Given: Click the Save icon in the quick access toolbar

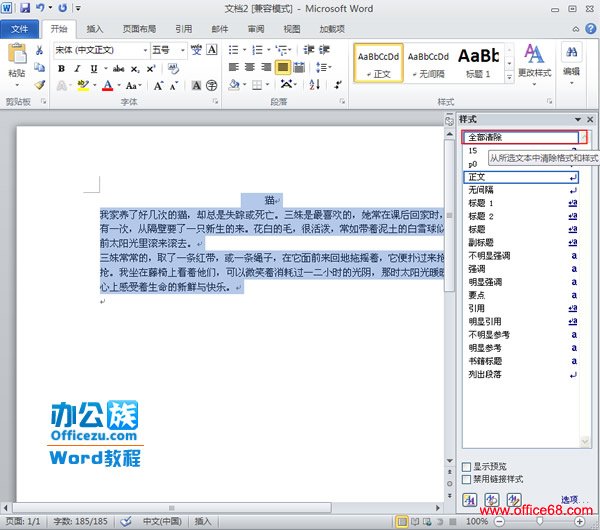Looking at the screenshot, I should coord(25,8).
